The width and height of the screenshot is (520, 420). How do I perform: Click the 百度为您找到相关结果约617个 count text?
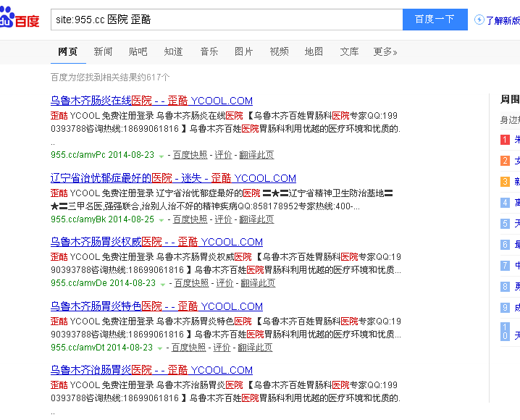(110, 77)
